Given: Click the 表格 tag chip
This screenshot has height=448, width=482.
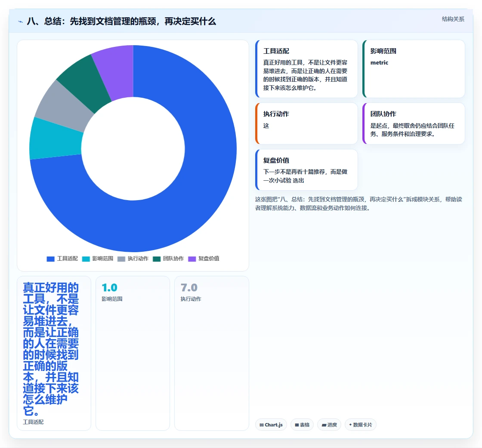Looking at the screenshot, I should [x=302, y=425].
